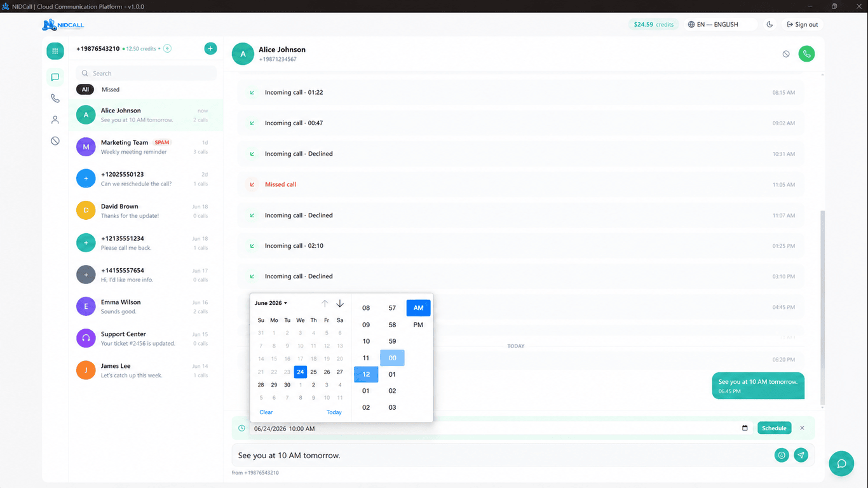Select Alice Johnson in conversation list
The height and width of the screenshot is (488, 868).
[146, 115]
